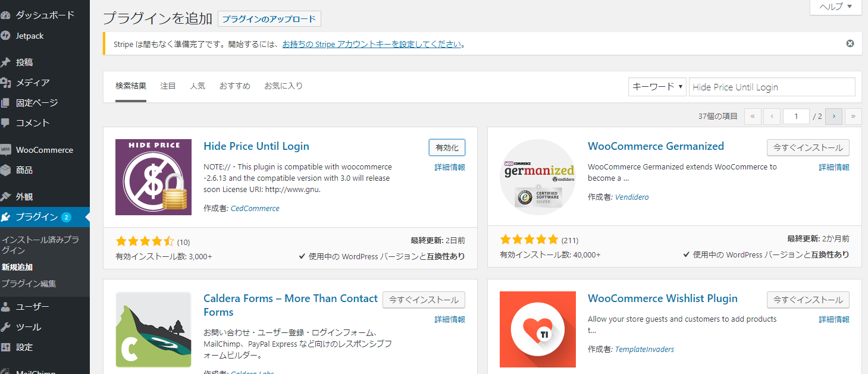
Task: Click the 有効インストール数: 3,000+ text
Action: 164,256
